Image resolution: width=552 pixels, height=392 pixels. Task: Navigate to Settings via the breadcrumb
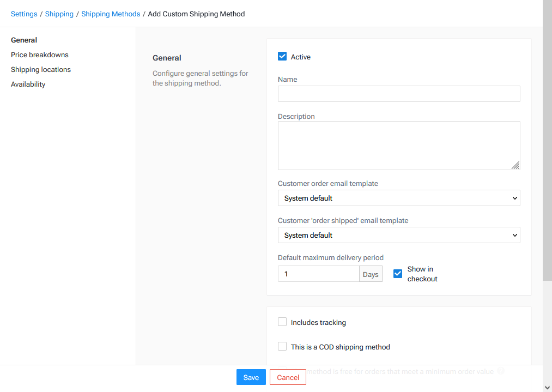pos(24,14)
